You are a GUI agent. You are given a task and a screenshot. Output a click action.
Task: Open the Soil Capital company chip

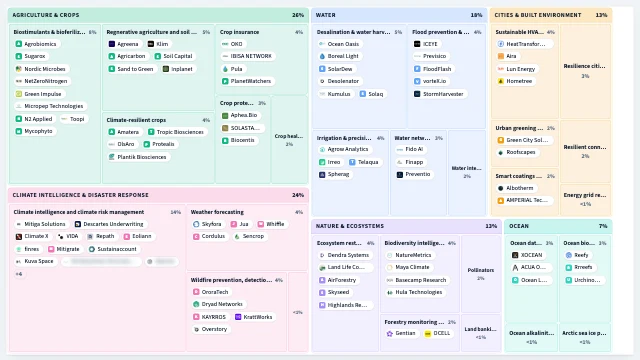pyautogui.click(x=174, y=56)
